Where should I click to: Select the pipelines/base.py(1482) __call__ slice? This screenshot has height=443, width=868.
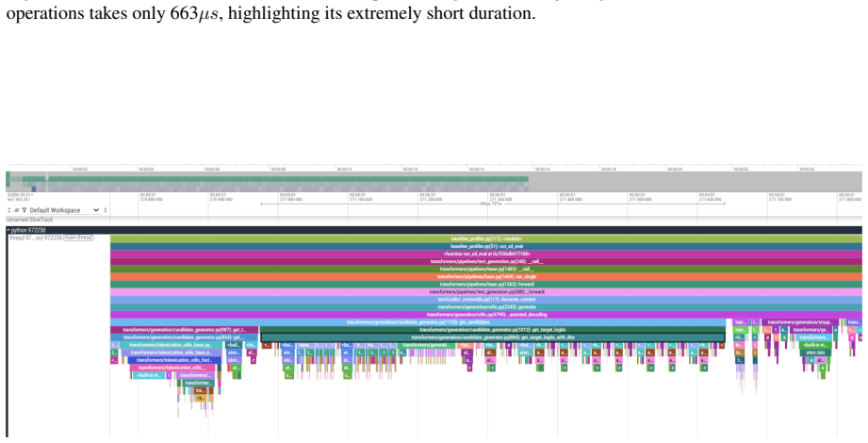click(x=486, y=270)
